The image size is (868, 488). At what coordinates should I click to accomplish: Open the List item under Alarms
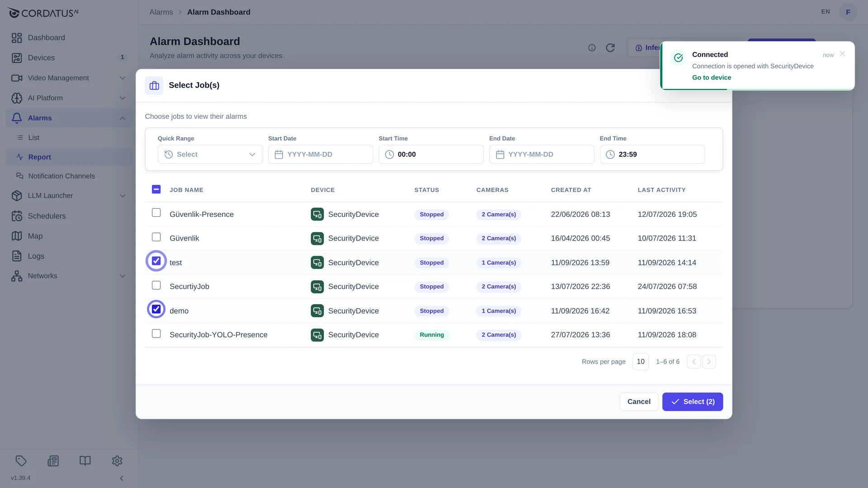pos(69,138)
